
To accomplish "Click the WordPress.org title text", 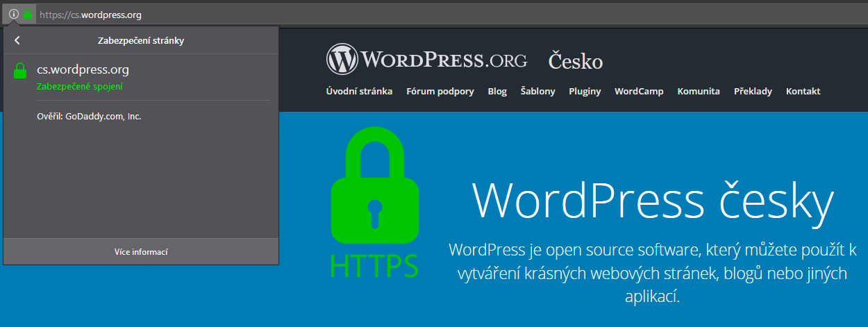I will pos(444,60).
